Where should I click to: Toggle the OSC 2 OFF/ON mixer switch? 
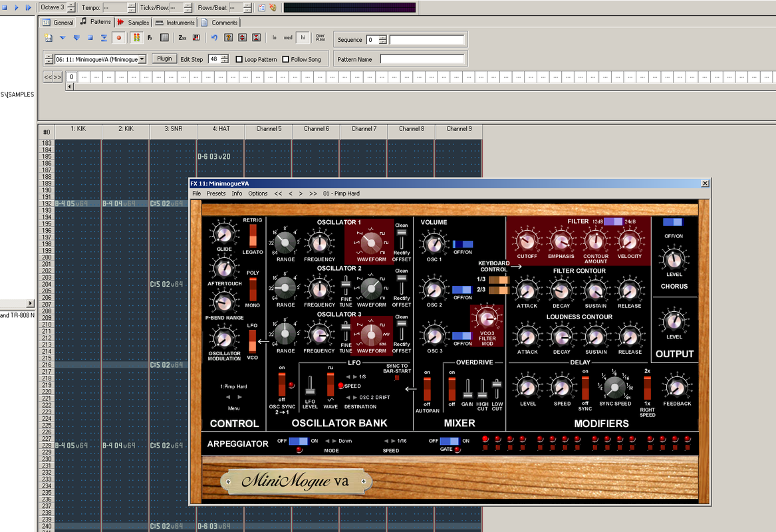[463, 289]
